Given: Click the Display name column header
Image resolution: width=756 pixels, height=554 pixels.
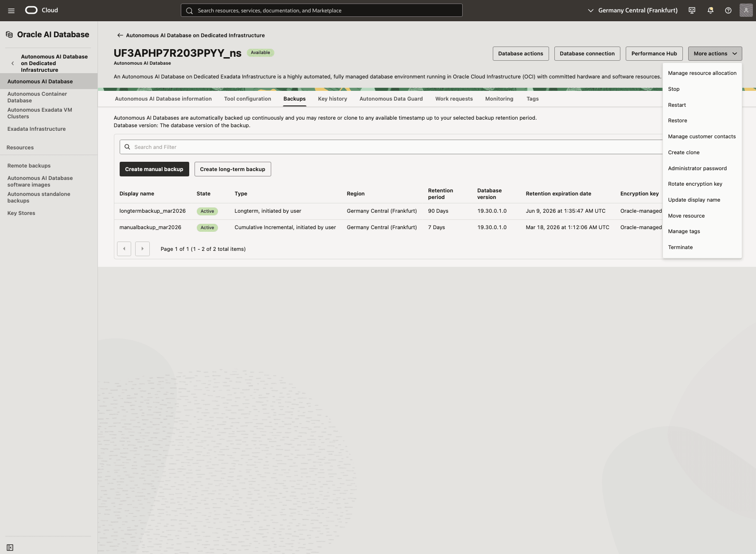Looking at the screenshot, I should click(x=137, y=194).
